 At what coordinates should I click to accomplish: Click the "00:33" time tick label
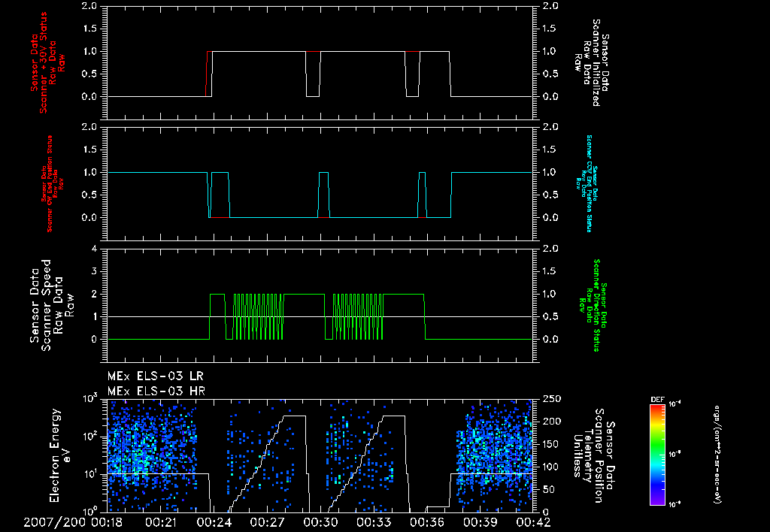373,522
